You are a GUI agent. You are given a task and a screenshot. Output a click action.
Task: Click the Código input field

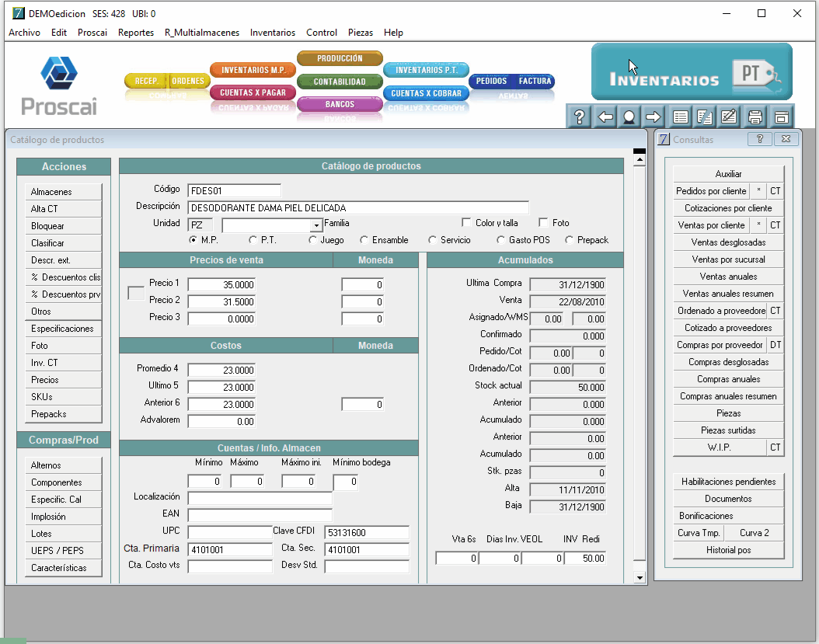tap(234, 190)
